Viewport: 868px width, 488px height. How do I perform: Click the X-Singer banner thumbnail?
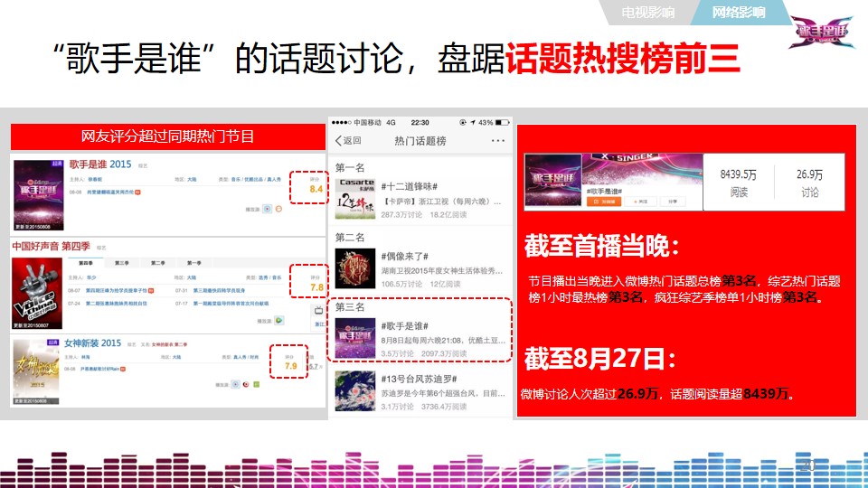[x=553, y=181]
